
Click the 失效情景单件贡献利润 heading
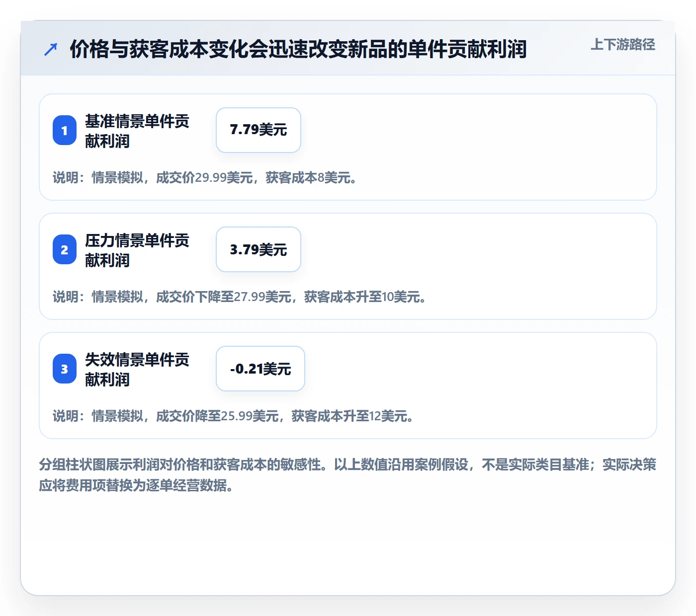pos(137,369)
